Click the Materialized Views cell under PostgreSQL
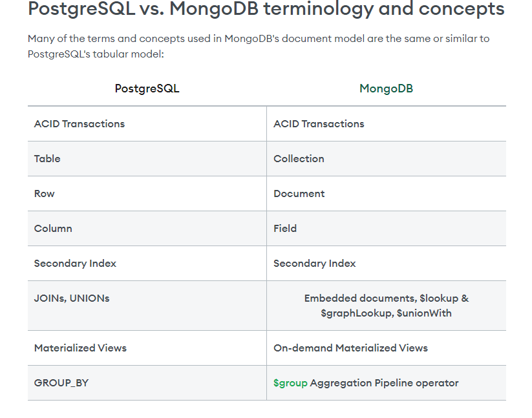 (x=80, y=348)
